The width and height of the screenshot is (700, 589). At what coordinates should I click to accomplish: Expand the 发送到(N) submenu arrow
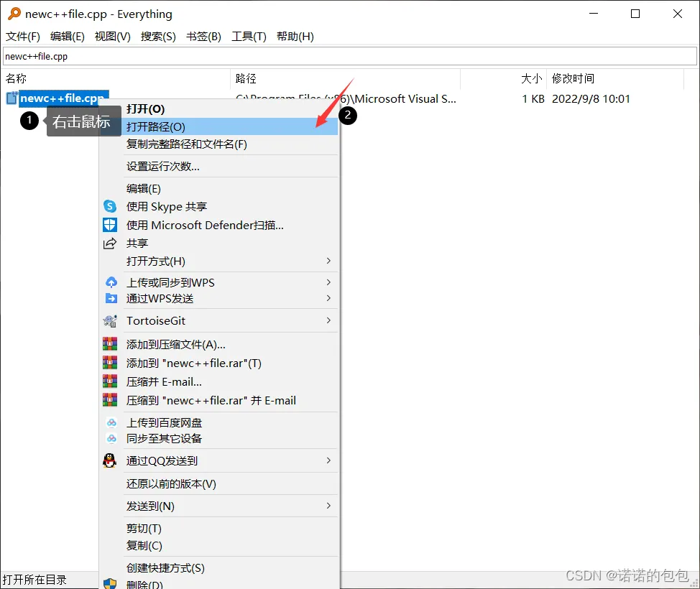(328, 506)
